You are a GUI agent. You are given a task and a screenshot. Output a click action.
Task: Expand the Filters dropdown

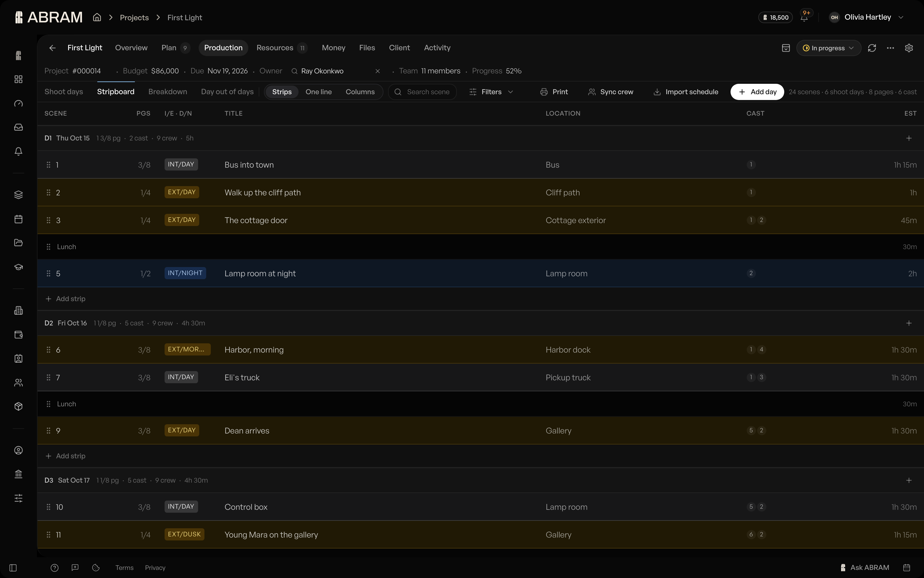492,92
